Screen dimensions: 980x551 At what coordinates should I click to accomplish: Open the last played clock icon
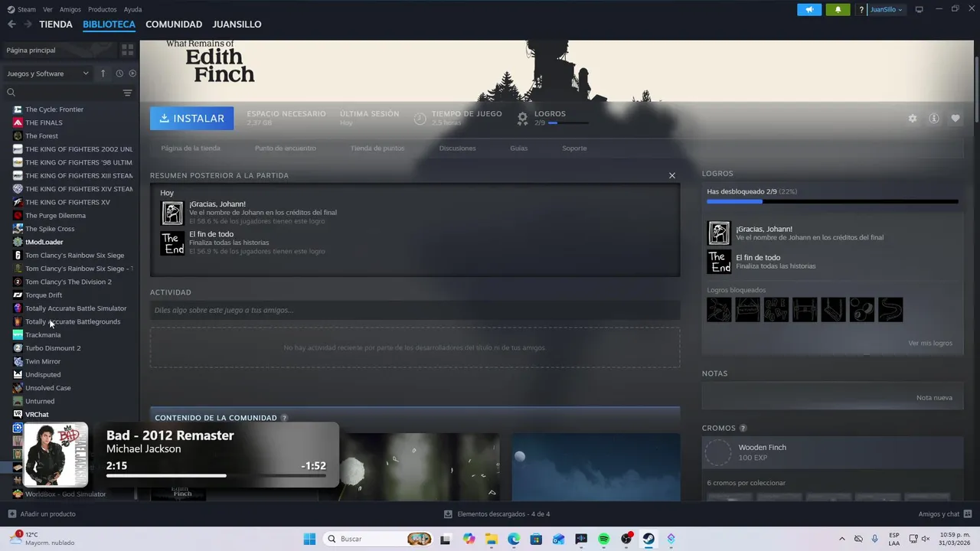[420, 119]
